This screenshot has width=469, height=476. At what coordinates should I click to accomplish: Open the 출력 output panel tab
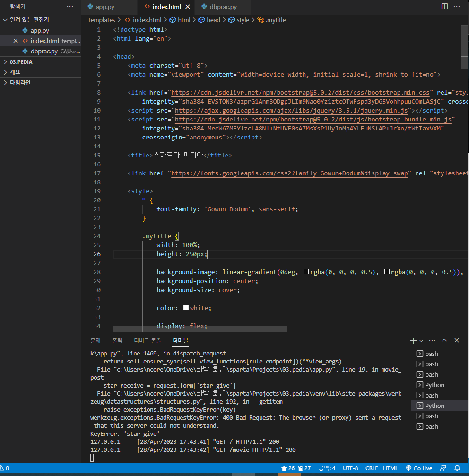pyautogui.click(x=117, y=341)
